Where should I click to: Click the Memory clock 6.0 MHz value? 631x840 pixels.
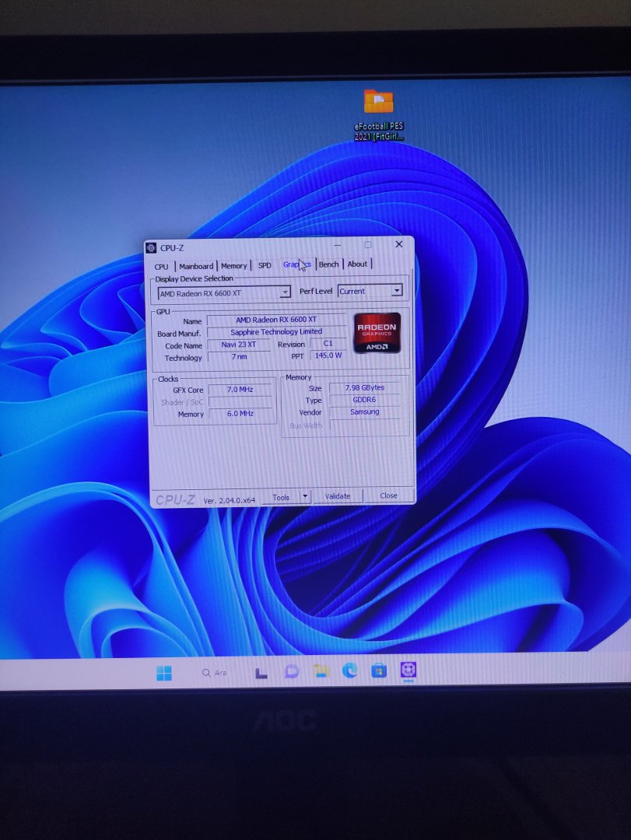[240, 414]
